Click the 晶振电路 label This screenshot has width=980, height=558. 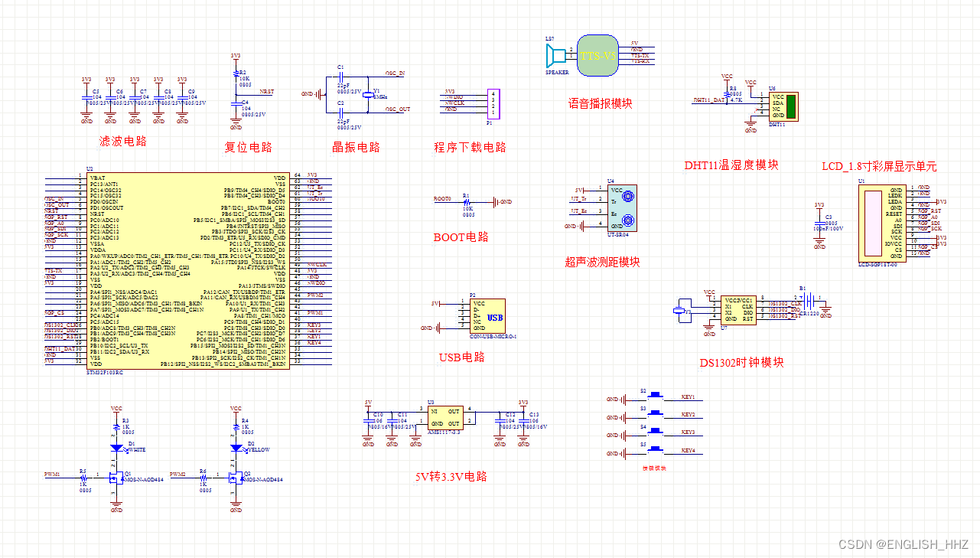(356, 147)
